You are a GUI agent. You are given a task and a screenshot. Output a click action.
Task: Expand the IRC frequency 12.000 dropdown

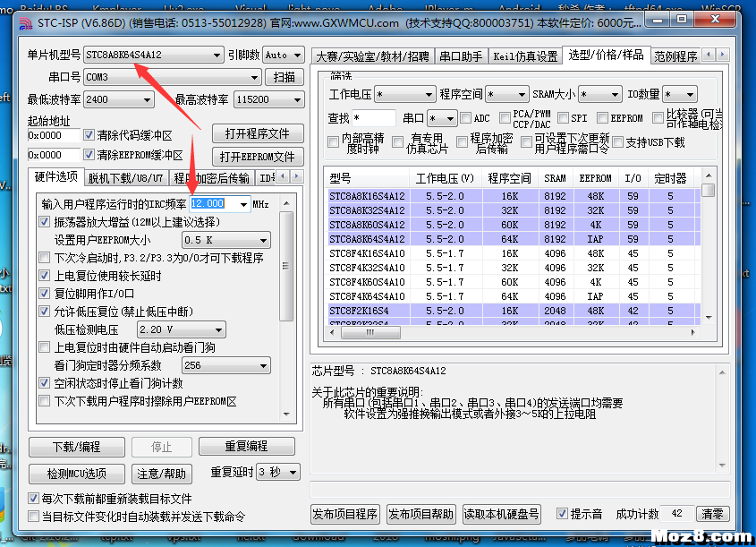tap(243, 204)
